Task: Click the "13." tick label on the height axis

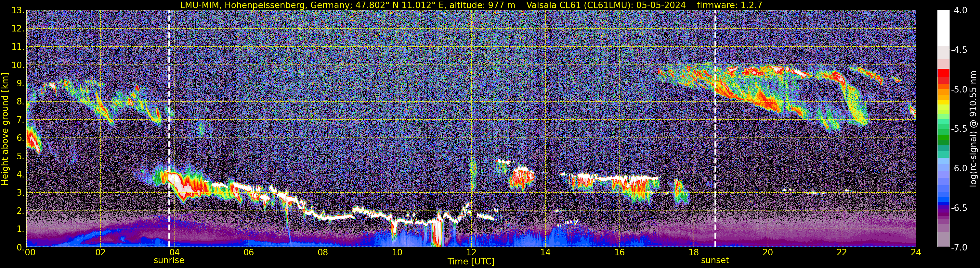Action: pyautogui.click(x=18, y=11)
